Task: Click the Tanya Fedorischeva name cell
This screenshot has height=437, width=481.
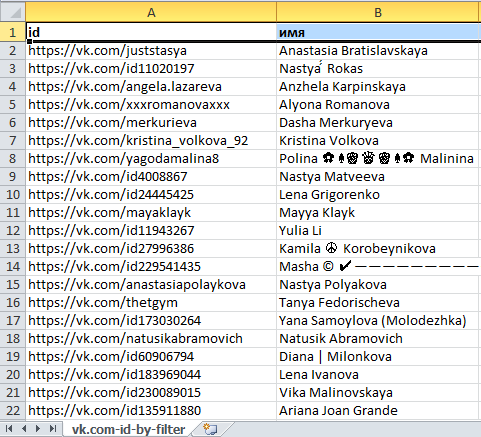Action: [378, 303]
